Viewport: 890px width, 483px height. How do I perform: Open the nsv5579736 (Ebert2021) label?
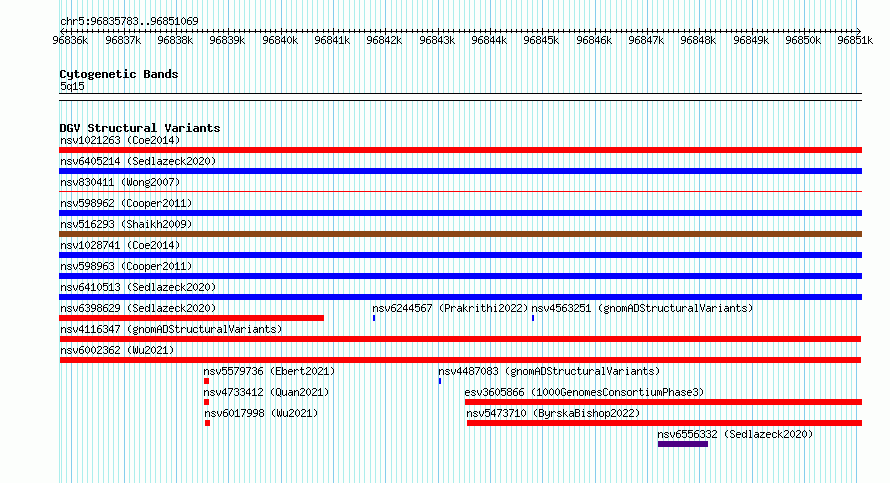coord(269,371)
